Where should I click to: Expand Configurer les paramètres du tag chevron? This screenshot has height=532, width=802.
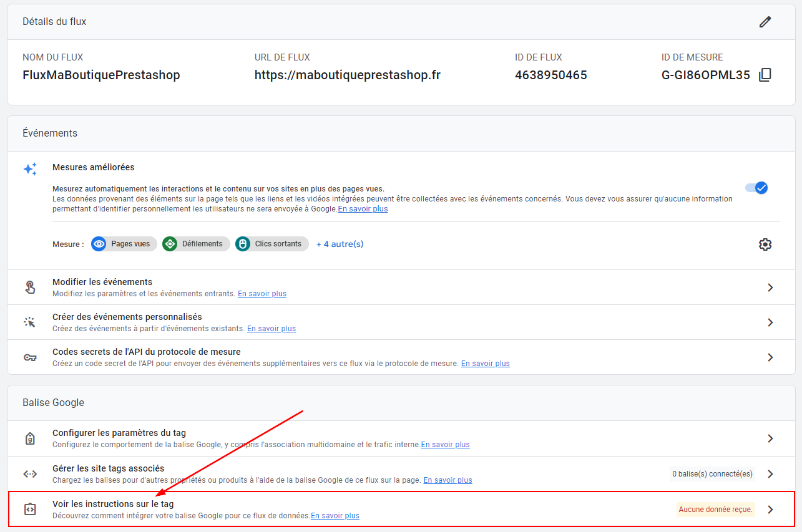[770, 438]
